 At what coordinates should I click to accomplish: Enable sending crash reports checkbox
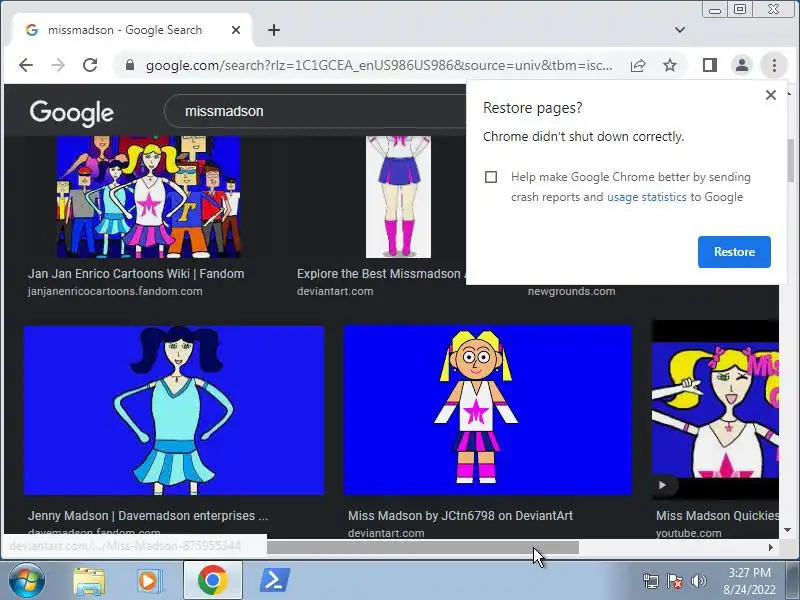pyautogui.click(x=491, y=177)
